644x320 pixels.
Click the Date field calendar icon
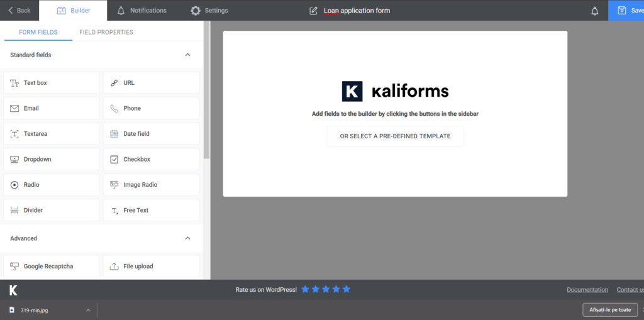(114, 134)
